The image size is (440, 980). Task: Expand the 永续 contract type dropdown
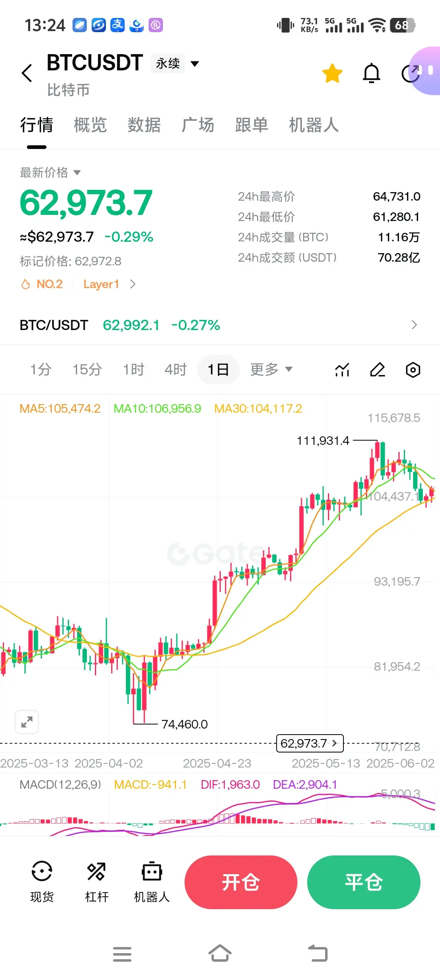175,63
